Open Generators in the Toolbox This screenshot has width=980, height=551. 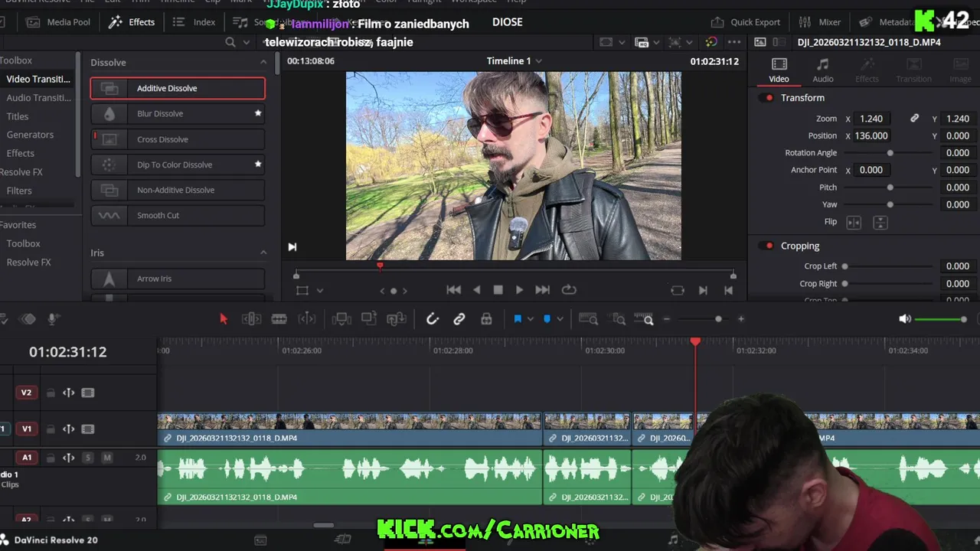[30, 135]
